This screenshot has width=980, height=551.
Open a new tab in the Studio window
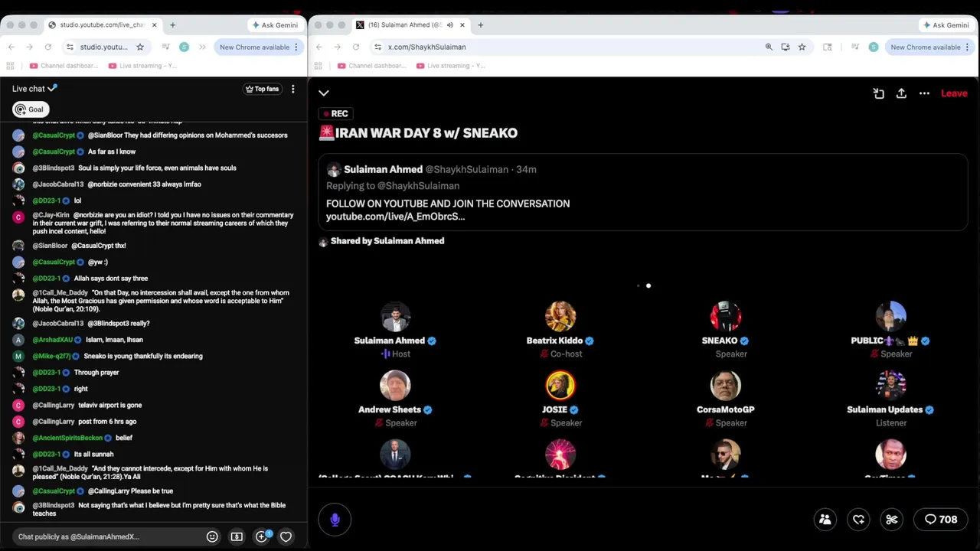172,25
